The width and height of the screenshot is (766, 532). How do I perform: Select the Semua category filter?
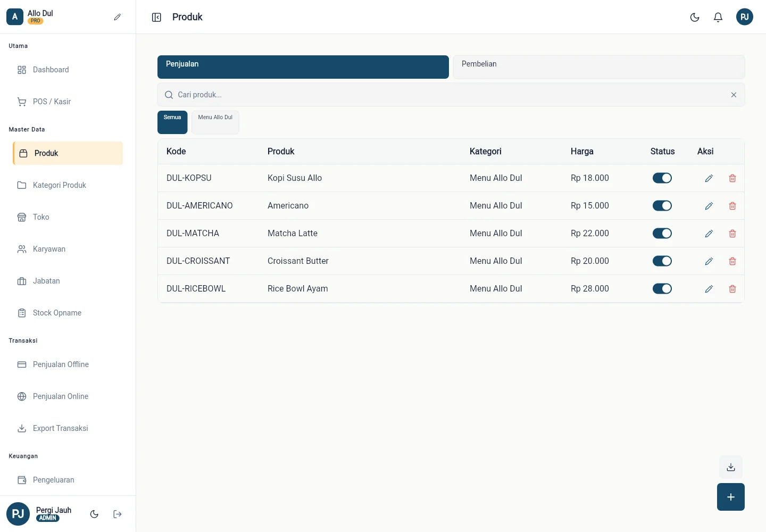tap(172, 122)
